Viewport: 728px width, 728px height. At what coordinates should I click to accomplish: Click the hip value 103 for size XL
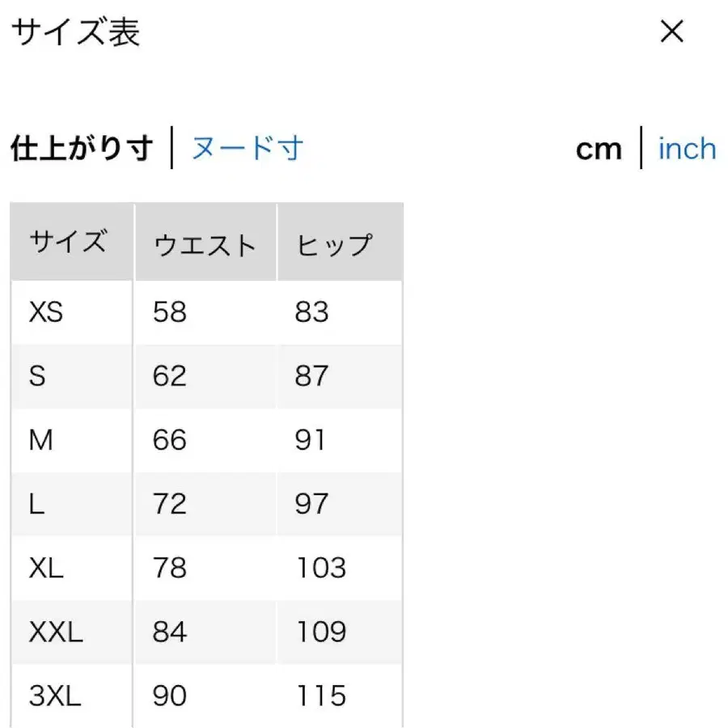pyautogui.click(x=321, y=568)
